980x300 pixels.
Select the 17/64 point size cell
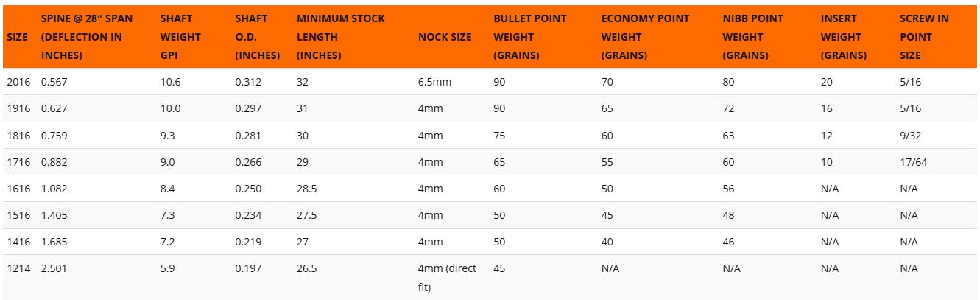(914, 161)
